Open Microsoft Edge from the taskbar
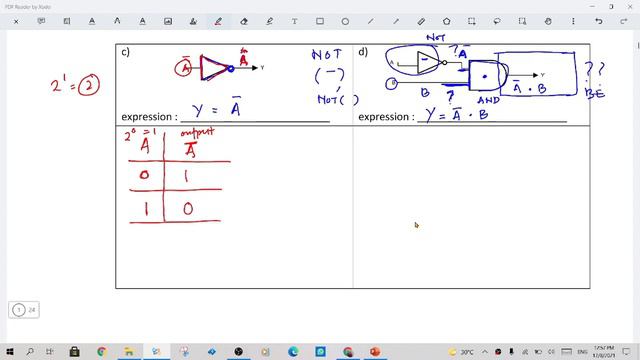640x360 pixels. point(293,351)
